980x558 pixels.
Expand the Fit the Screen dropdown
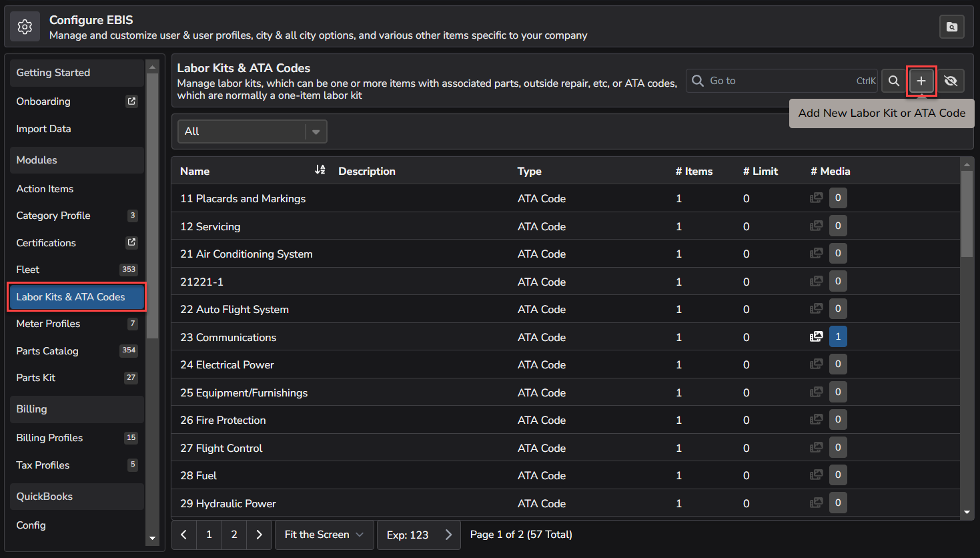(324, 534)
